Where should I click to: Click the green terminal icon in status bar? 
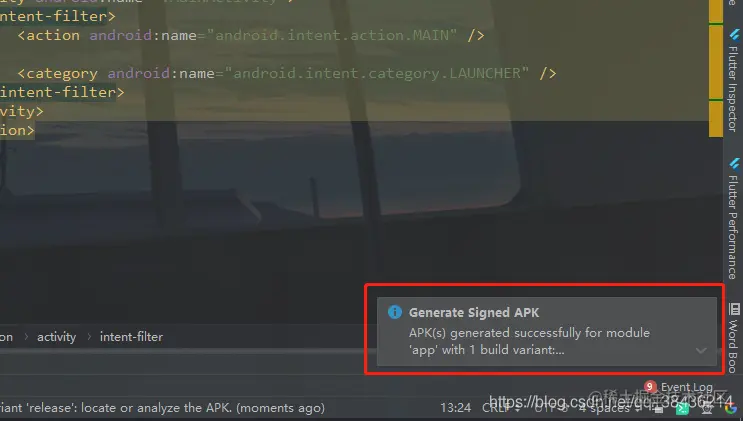682,408
